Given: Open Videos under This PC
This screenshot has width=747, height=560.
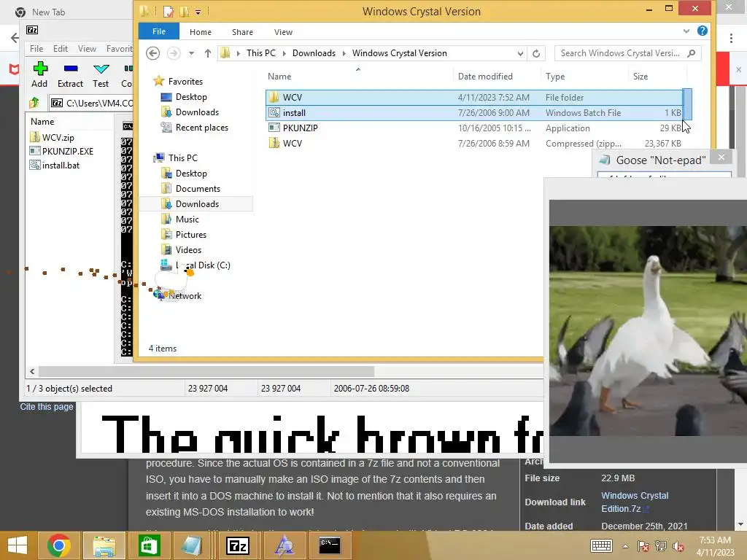Looking at the screenshot, I should point(188,250).
